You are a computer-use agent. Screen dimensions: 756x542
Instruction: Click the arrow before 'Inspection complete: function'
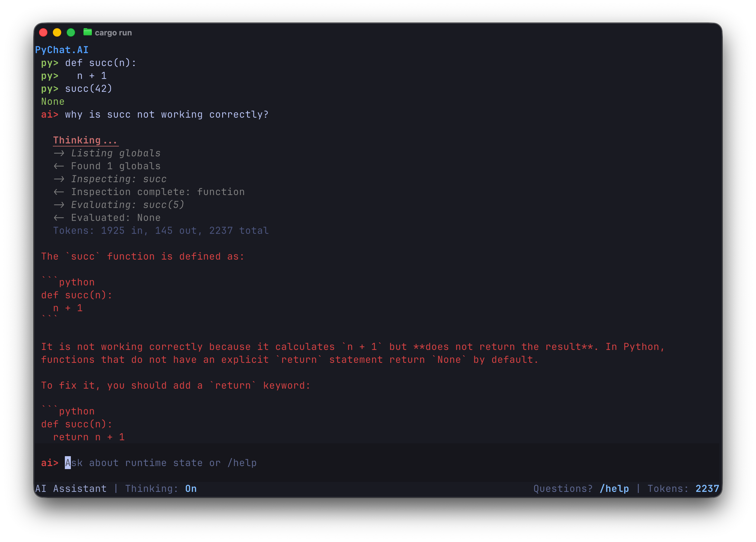59,192
